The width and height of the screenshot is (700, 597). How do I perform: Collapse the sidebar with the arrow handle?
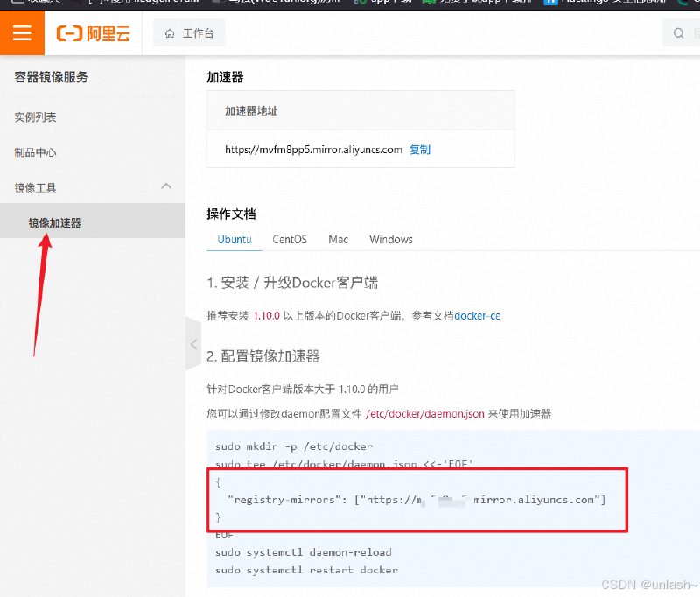[193, 344]
